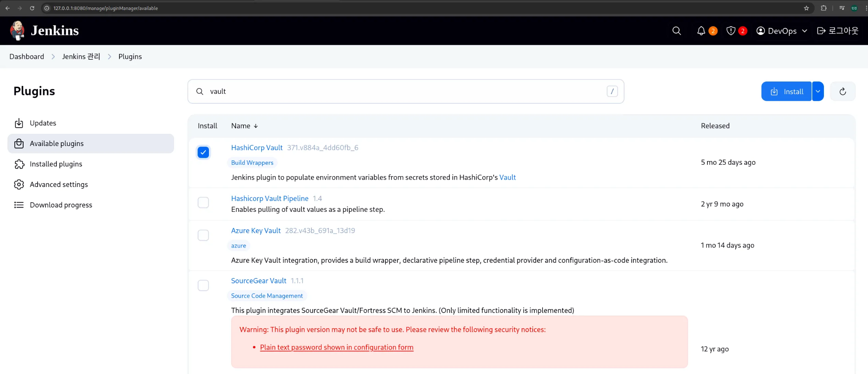Uncheck the HashiCorp Vault plugin checkbox
The height and width of the screenshot is (374, 868).
click(x=203, y=152)
